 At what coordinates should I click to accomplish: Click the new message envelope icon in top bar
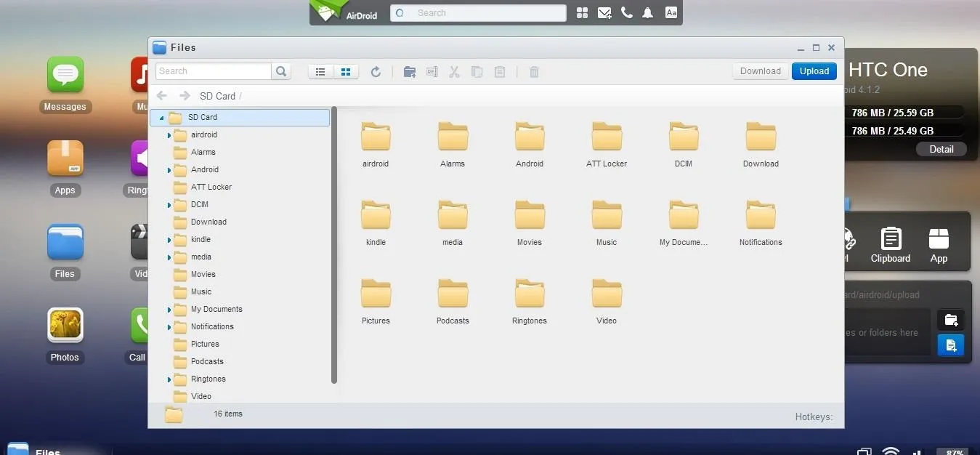click(x=604, y=13)
